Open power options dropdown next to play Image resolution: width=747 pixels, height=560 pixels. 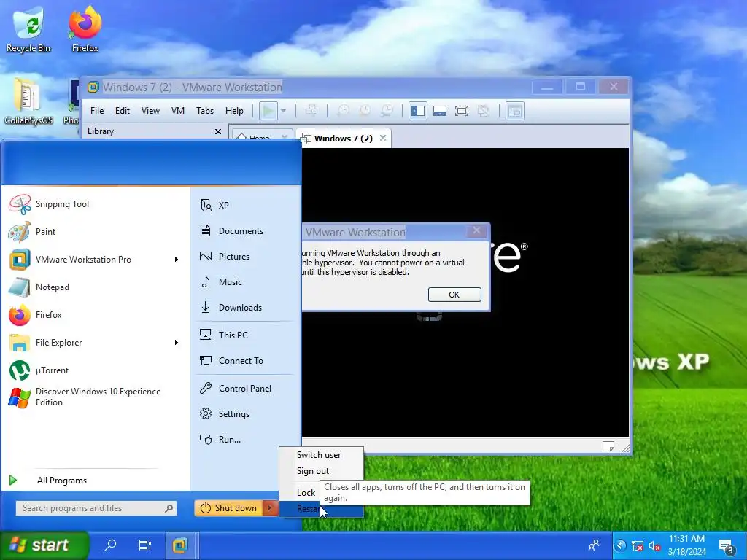coord(284,111)
